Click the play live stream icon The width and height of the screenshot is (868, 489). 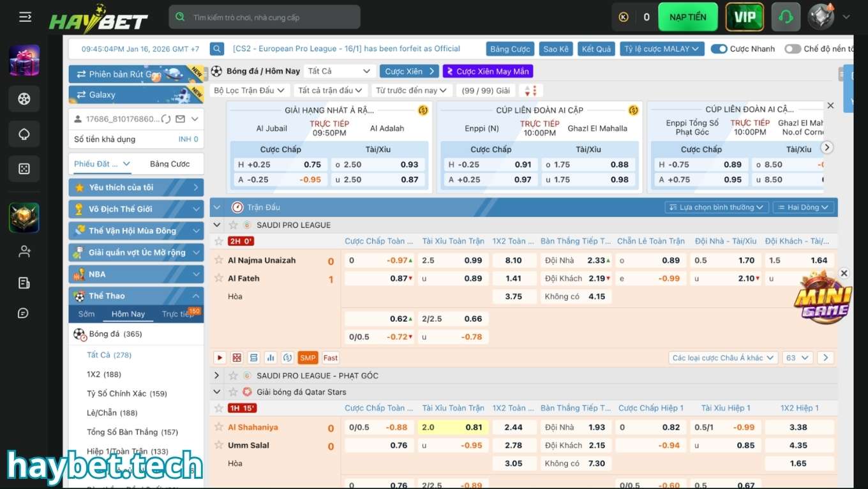[220, 358]
